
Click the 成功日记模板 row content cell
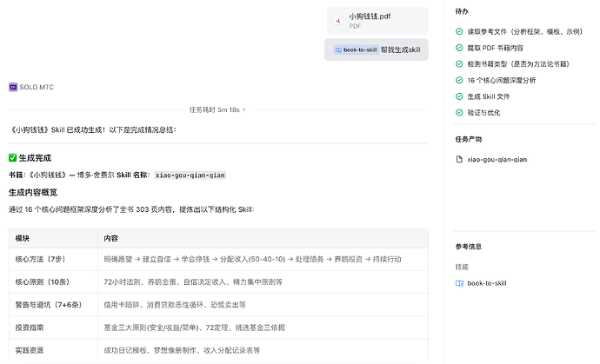[x=263, y=350]
